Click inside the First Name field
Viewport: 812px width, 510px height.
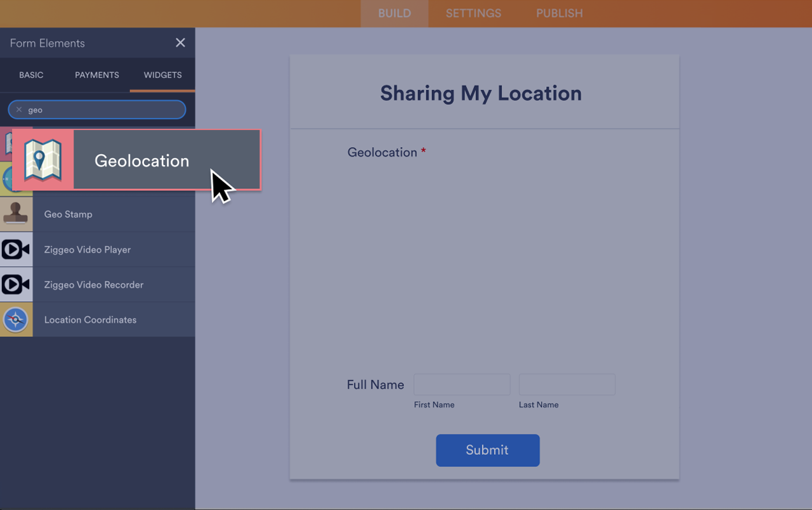click(461, 384)
